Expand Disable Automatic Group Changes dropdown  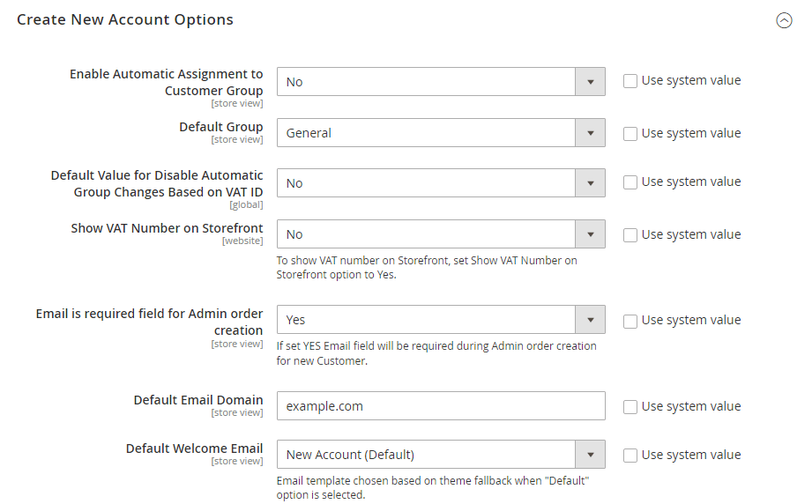click(x=441, y=183)
